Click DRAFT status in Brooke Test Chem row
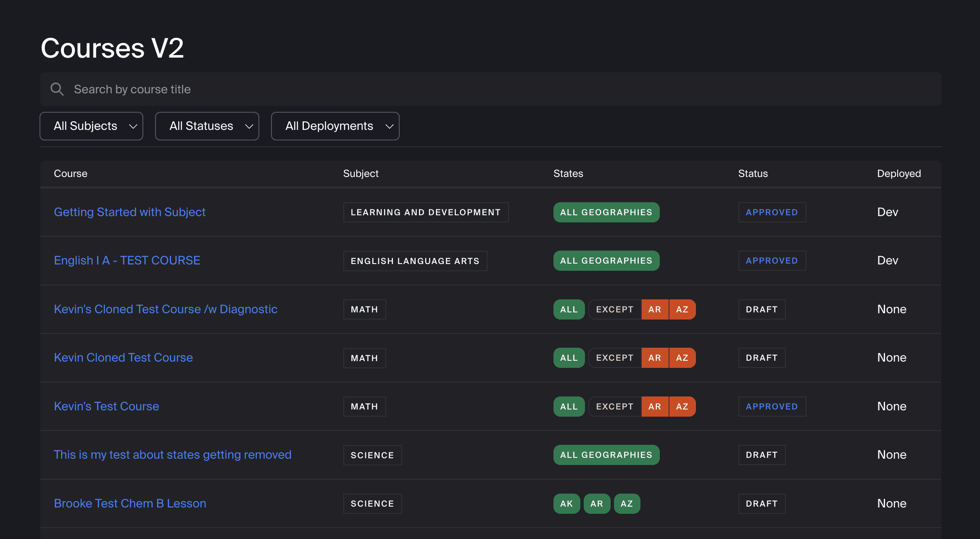980x539 pixels. click(761, 504)
